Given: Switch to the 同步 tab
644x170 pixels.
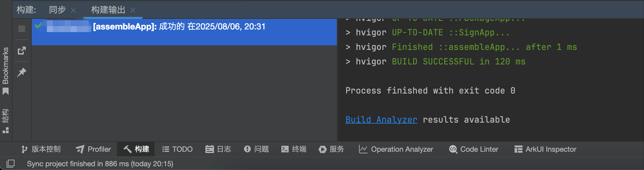Looking at the screenshot, I should click(x=57, y=10).
